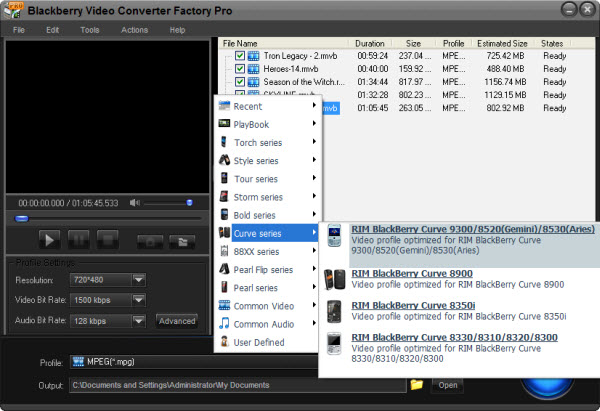Click the Common Video film icon
Image resolution: width=600 pixels, height=411 pixels.
point(224,305)
